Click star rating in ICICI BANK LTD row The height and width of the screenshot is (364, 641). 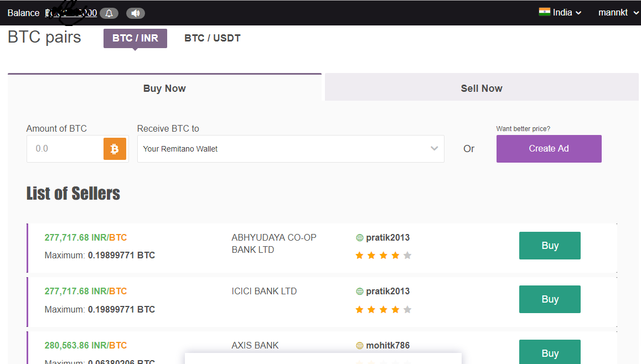point(383,310)
